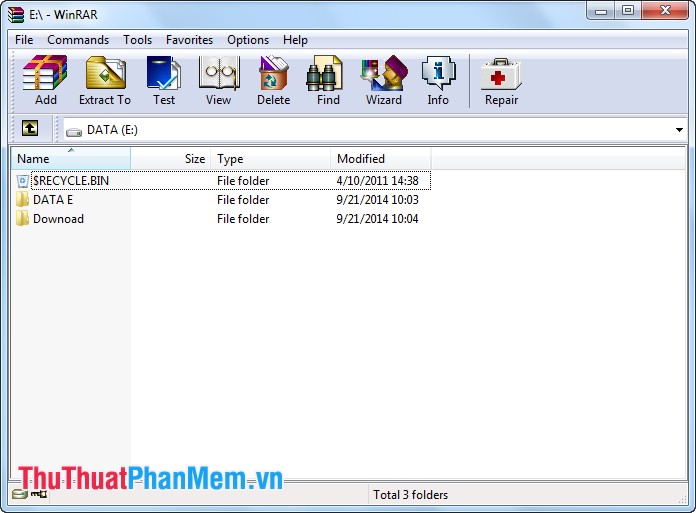Screen dimensions: 696x513
Task: Click the Add archive toolbar icon
Action: [45, 80]
